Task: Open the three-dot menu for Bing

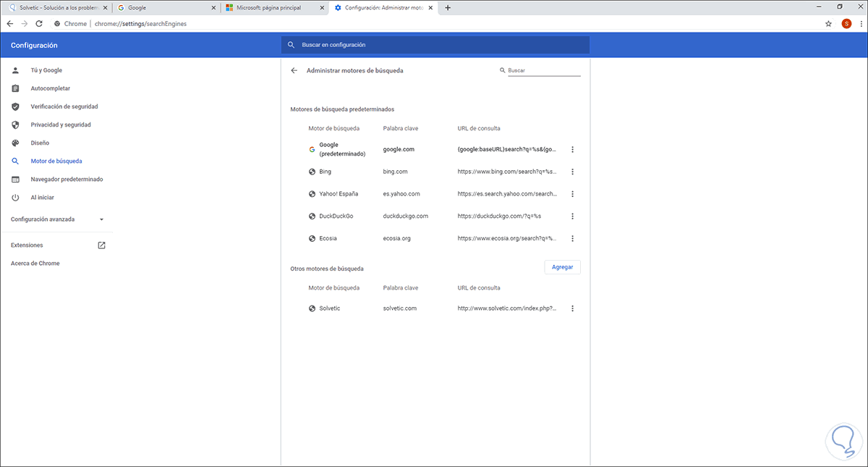Action: point(572,172)
